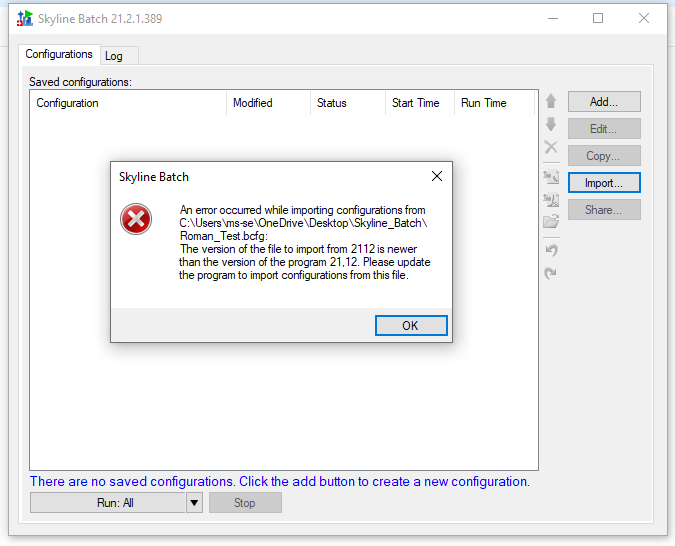675x546 pixels.
Task: Click the undo arrow icon
Action: pos(550,249)
